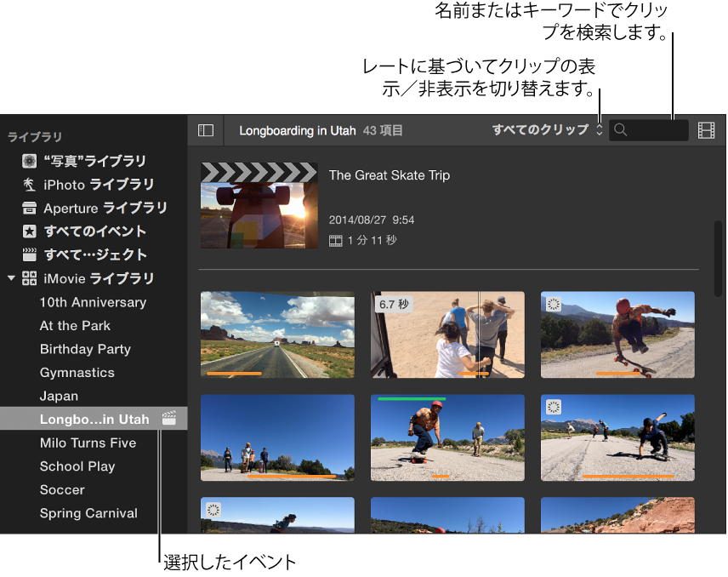Select the Longbo...in Utah event
Viewport: 728px width, 577px height.
click(x=94, y=419)
